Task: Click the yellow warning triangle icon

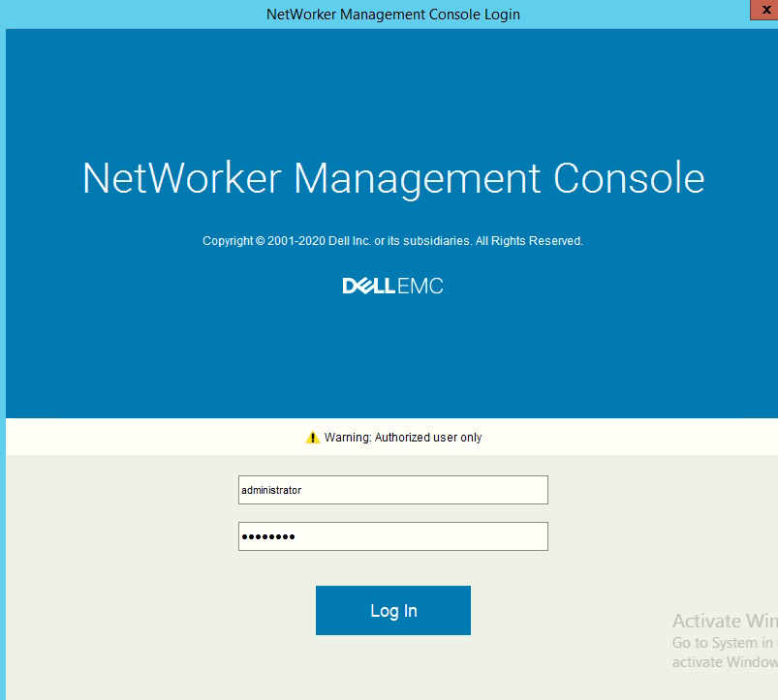Action: click(312, 438)
